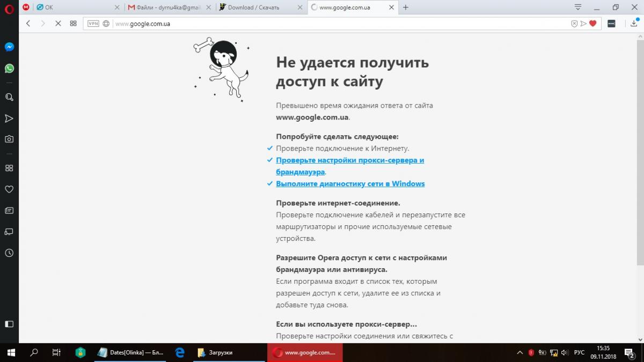This screenshot has width=644, height=362.
Task: Click the globe site-info icon
Action: tap(106, 24)
